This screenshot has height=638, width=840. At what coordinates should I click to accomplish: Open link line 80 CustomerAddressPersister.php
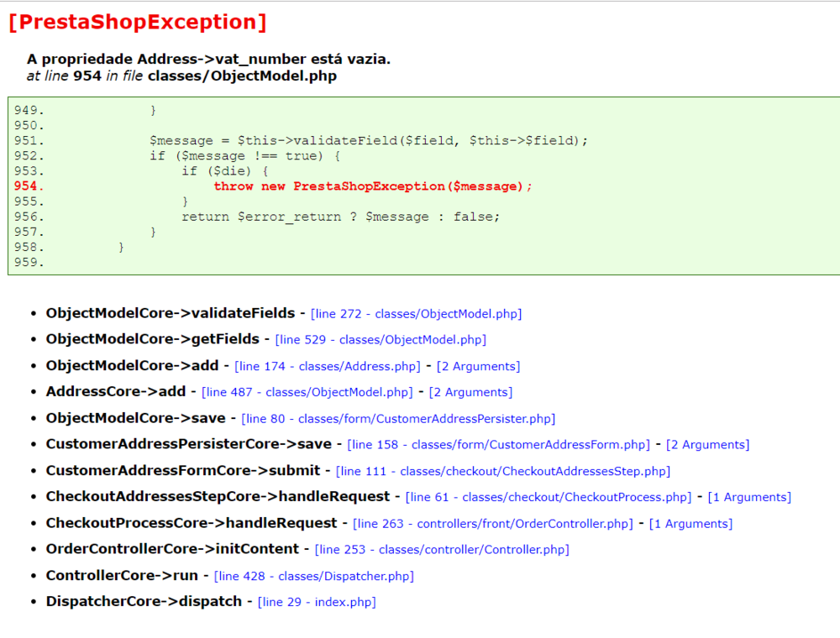(x=398, y=419)
